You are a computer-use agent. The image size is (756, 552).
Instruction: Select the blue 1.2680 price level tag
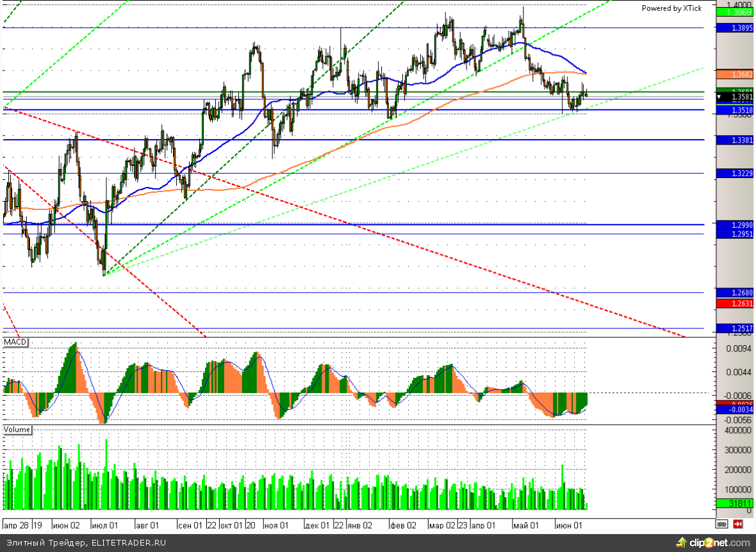click(x=735, y=293)
